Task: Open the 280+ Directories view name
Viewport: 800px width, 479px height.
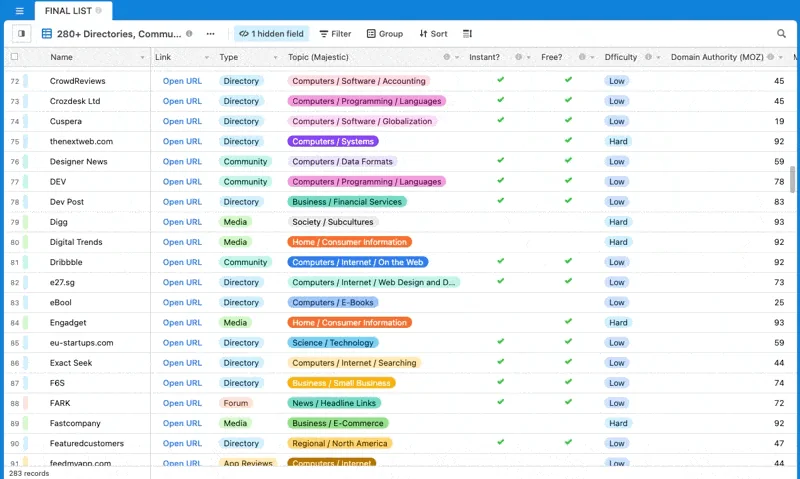Action: [118, 34]
